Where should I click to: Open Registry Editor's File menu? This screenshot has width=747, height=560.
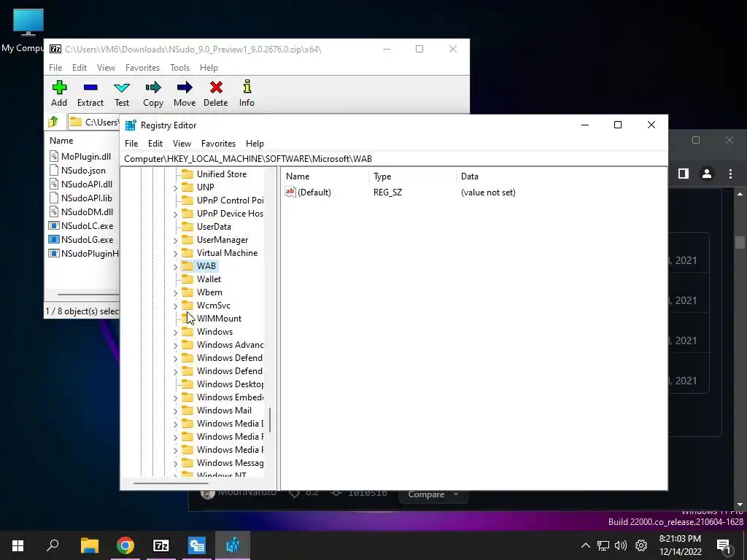pos(131,144)
